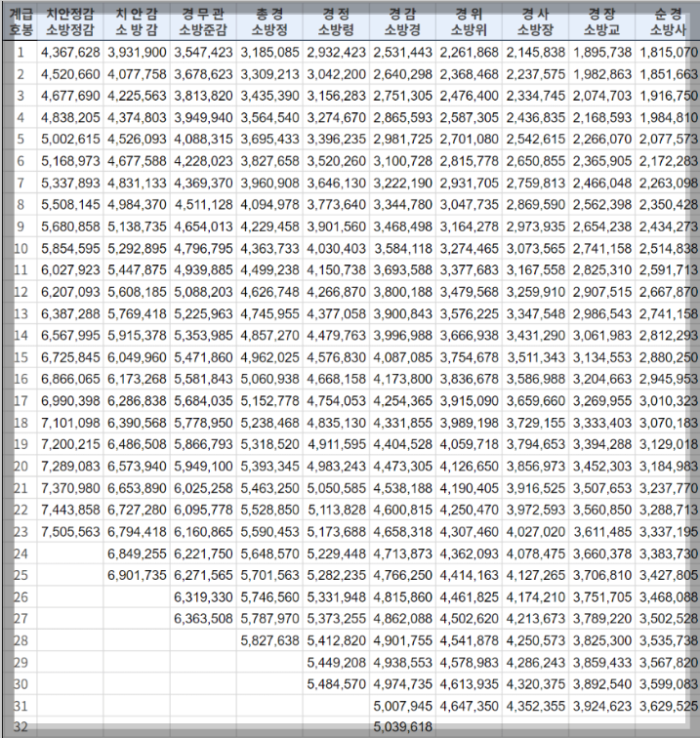Image resolution: width=700 pixels, height=738 pixels.
Task: Select the 경정 소방령 column header
Action: click(x=336, y=22)
